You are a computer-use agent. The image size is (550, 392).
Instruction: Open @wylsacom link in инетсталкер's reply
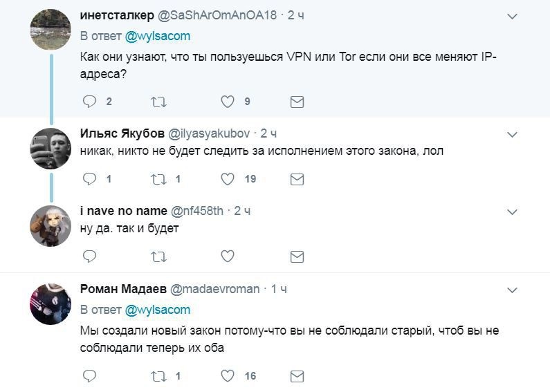pyautogui.click(x=158, y=35)
